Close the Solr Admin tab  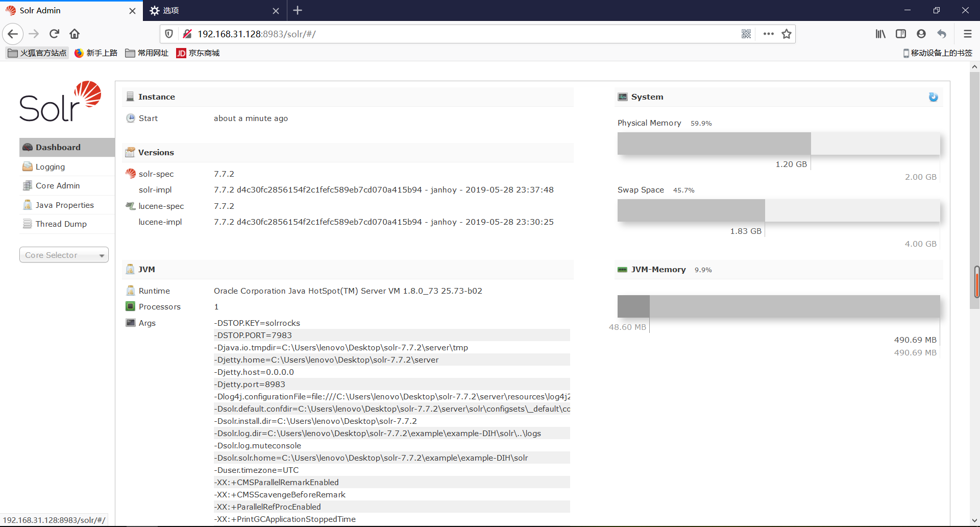tap(132, 11)
